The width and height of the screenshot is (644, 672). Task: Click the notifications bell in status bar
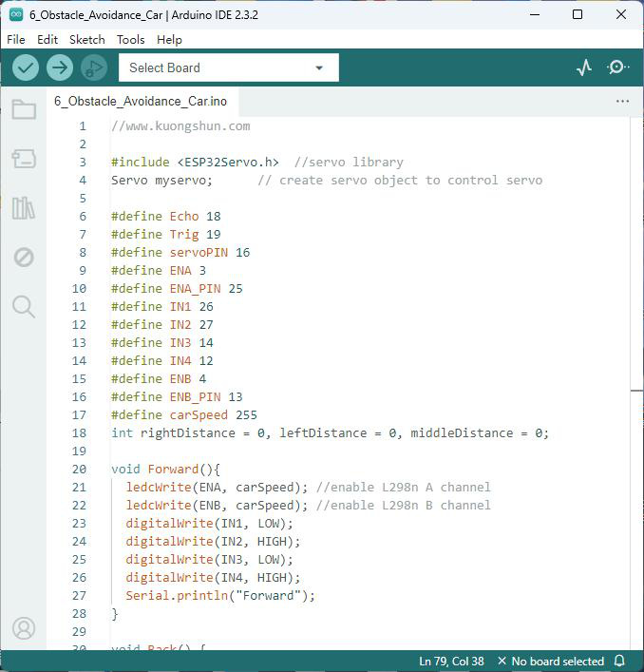(619, 661)
